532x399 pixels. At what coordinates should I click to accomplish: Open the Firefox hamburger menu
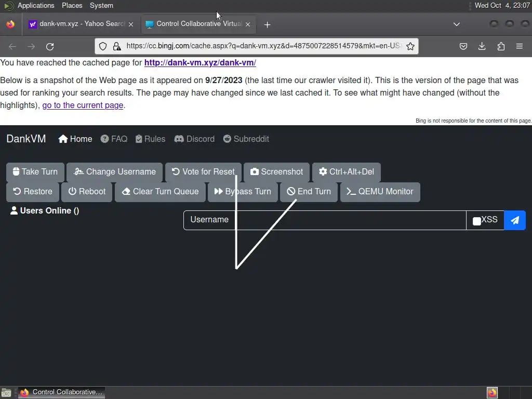coord(520,46)
